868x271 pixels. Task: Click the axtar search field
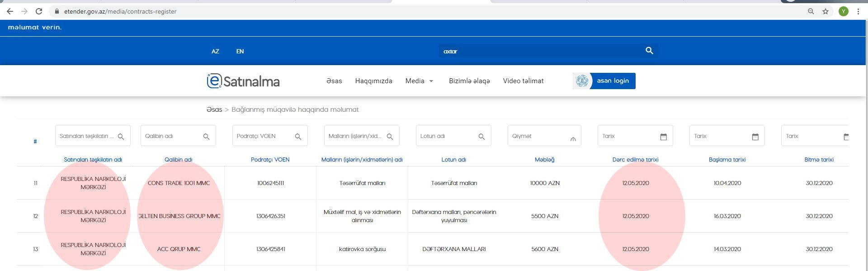[x=540, y=51]
